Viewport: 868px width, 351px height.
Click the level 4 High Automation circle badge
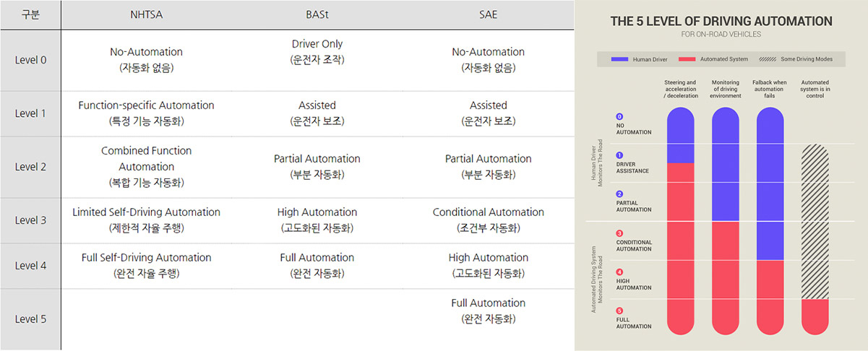[619, 272]
